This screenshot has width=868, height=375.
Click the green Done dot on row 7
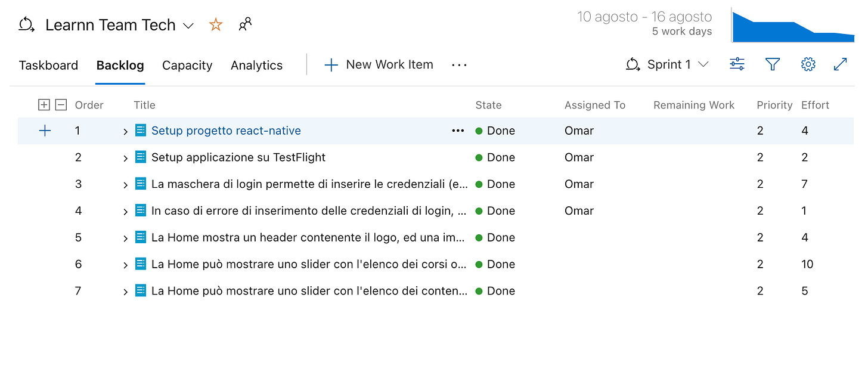point(479,291)
